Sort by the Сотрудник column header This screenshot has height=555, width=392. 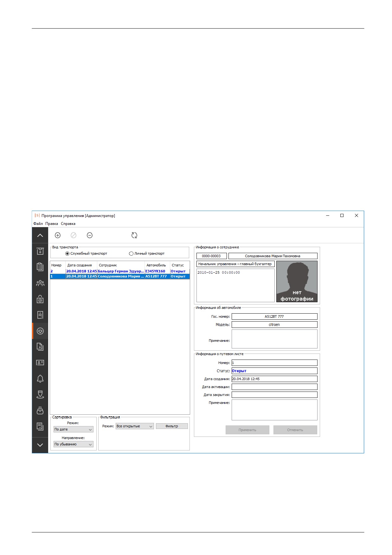click(121, 265)
